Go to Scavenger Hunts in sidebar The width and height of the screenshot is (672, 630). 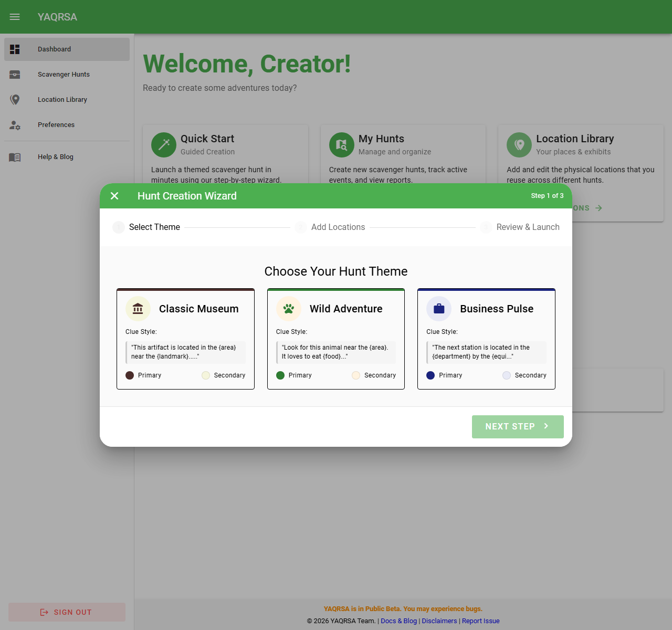point(67,75)
